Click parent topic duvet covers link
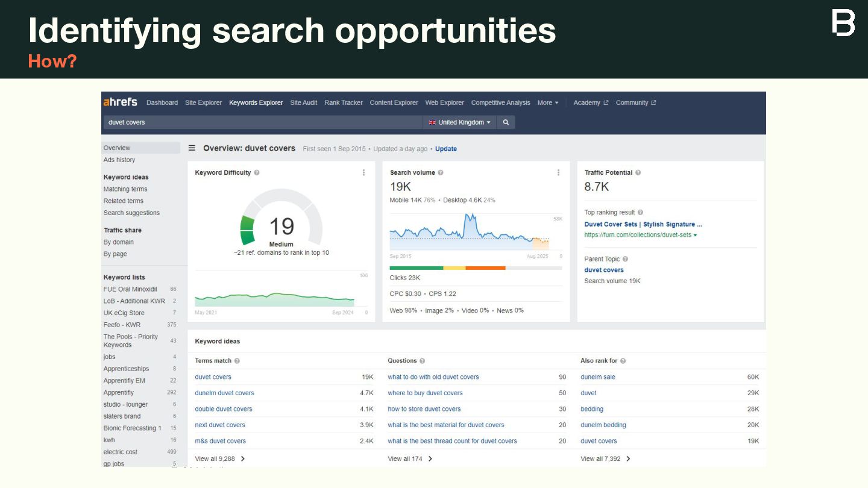 coord(604,271)
